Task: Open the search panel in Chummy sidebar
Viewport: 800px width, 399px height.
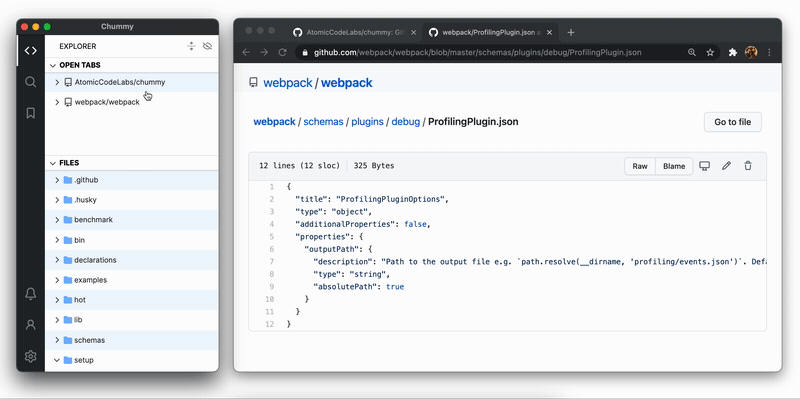Action: [x=31, y=82]
